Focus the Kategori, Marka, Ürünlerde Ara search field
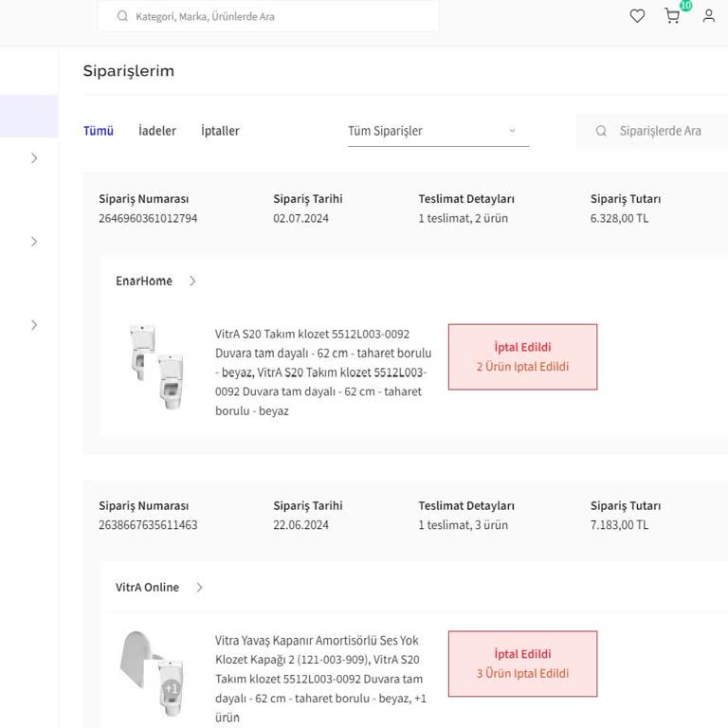This screenshot has width=728, height=728. (268, 16)
